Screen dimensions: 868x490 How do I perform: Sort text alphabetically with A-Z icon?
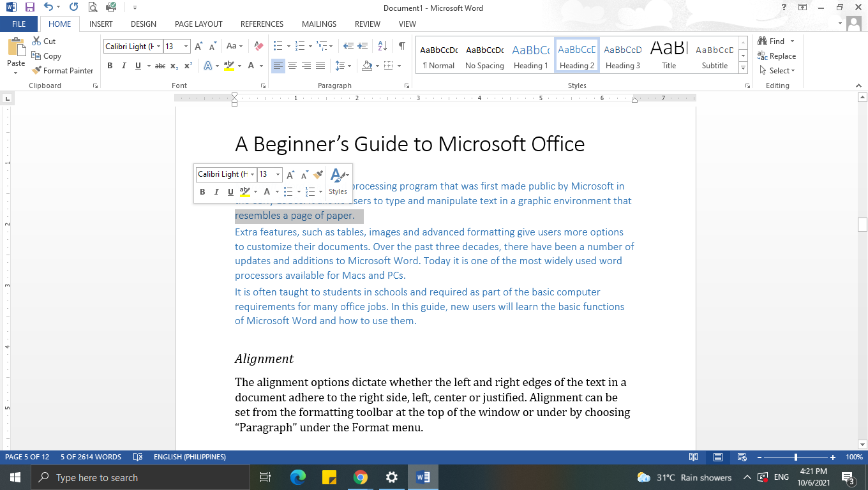[x=382, y=46]
